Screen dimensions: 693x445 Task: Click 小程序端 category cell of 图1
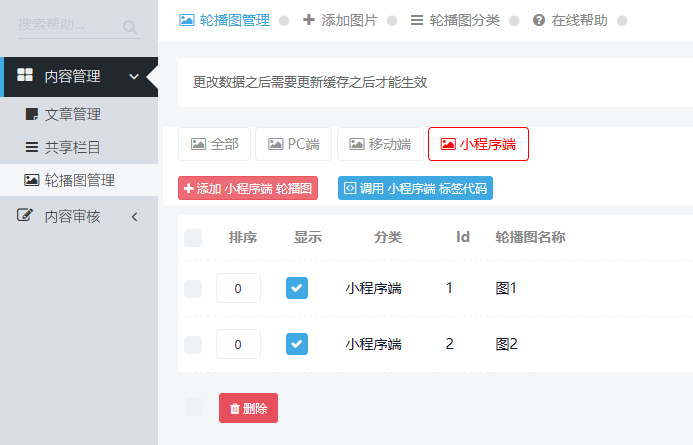coord(373,289)
